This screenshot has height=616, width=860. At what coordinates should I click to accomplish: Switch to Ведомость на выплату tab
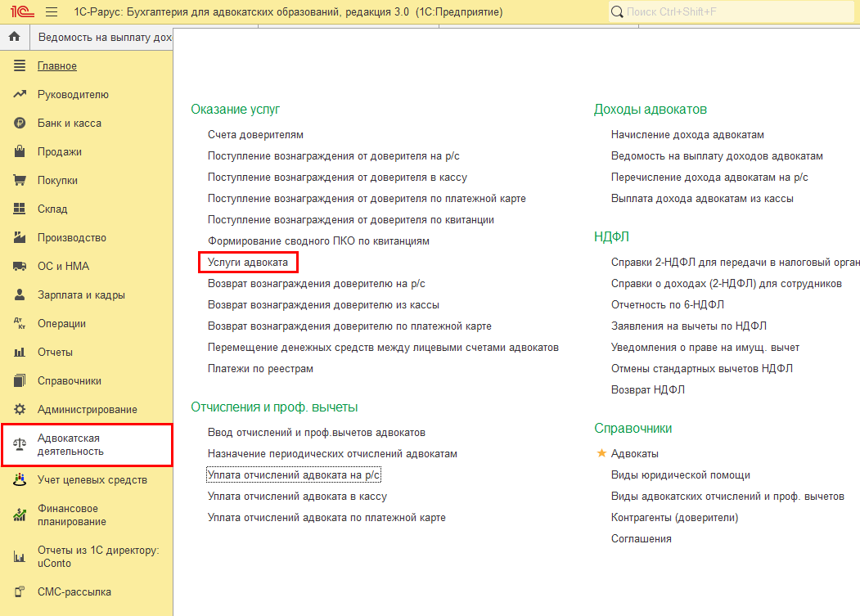(104, 38)
